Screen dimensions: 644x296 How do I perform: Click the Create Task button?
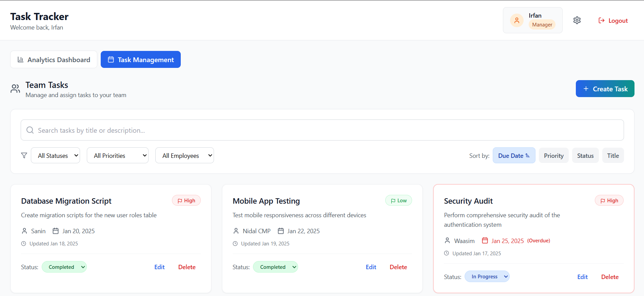coord(605,89)
